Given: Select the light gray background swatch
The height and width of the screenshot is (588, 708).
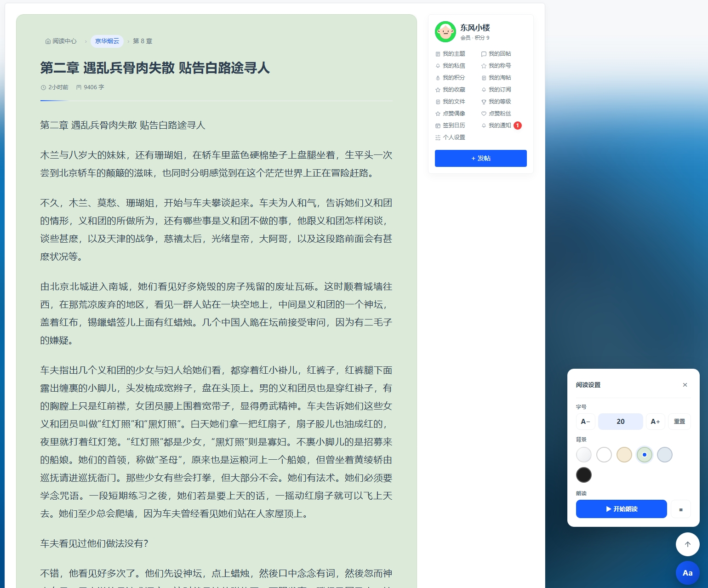Looking at the screenshot, I should click(x=584, y=455).
